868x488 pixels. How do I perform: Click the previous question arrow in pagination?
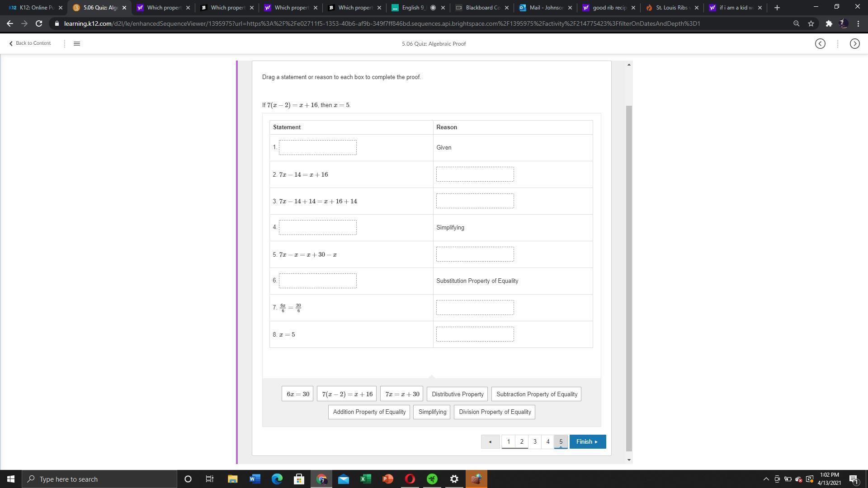(x=490, y=441)
